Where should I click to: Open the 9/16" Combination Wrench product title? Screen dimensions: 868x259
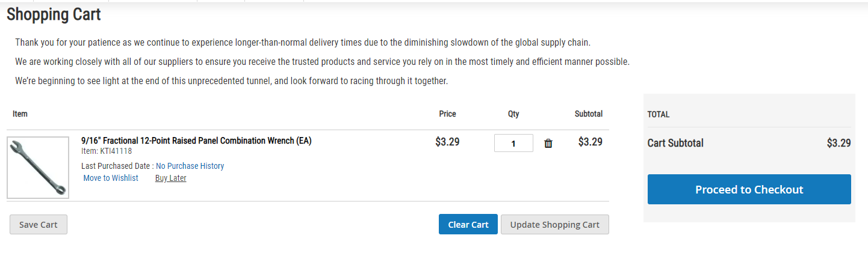click(196, 141)
